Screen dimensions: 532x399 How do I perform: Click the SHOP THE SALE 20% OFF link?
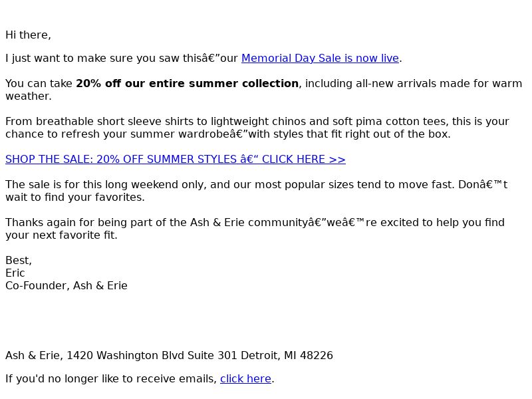tap(176, 159)
